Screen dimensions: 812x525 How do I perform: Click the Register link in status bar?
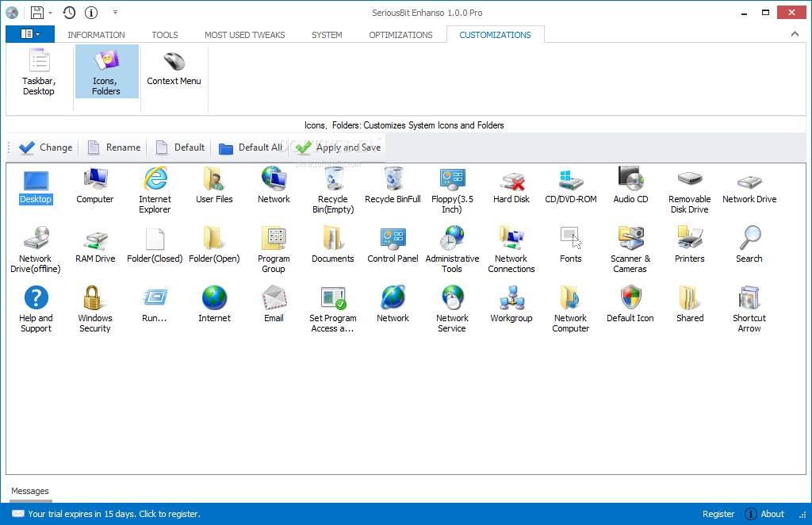click(718, 514)
